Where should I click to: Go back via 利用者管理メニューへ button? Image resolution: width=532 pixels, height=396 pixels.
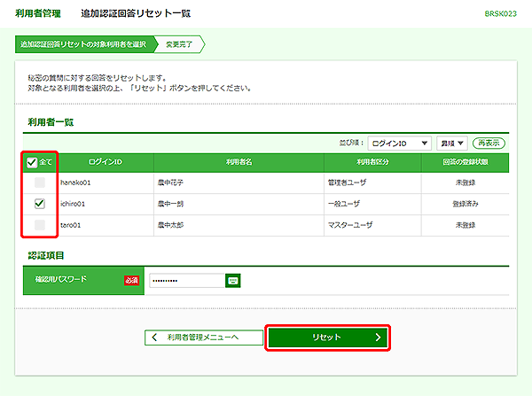tap(204, 338)
